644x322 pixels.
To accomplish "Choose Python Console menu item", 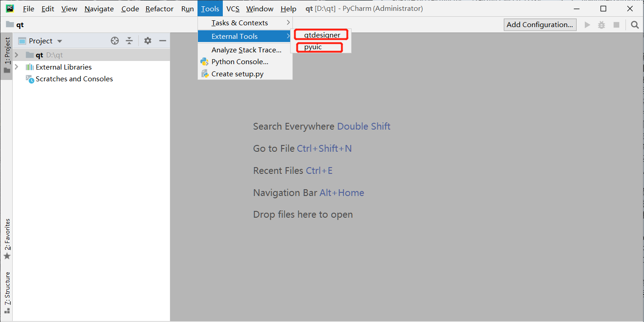I will pos(245,61).
